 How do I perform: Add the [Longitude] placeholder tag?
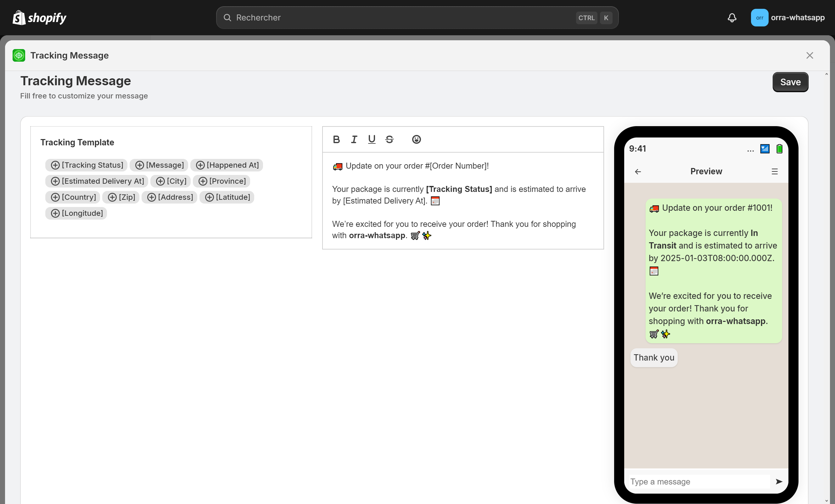point(76,213)
